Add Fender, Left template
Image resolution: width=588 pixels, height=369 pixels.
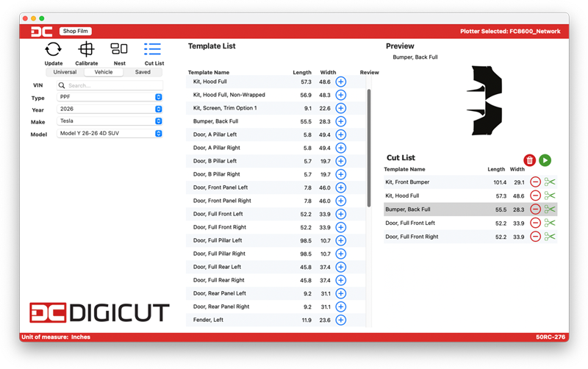click(x=340, y=320)
